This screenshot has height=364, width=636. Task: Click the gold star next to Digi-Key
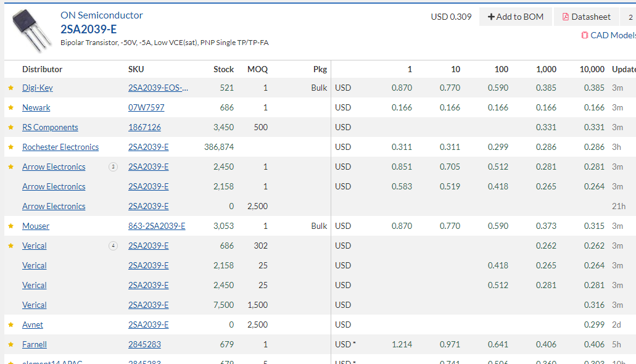pos(11,88)
